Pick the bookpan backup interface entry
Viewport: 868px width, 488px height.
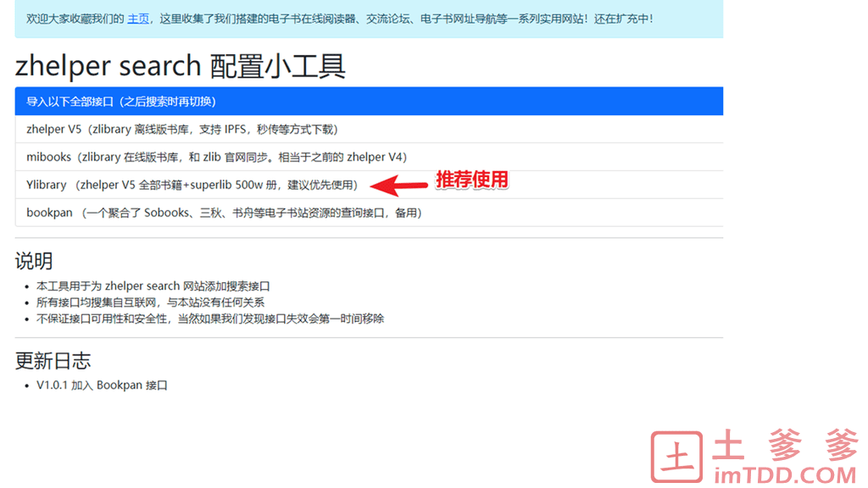[369, 213]
